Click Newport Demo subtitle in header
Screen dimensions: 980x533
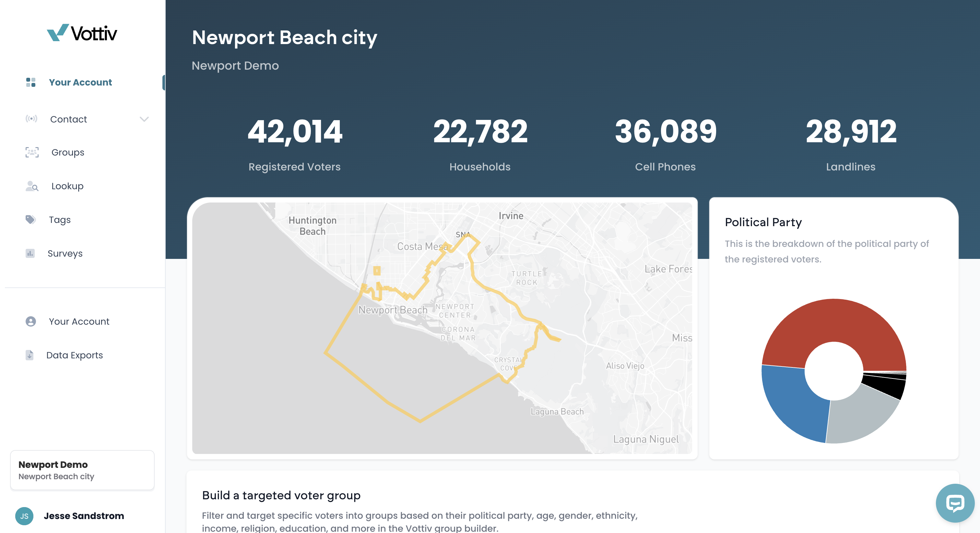[235, 66]
